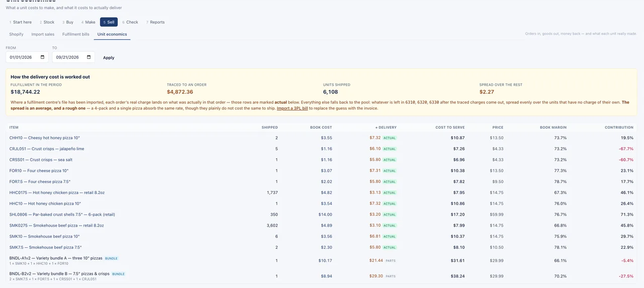
Task: Select the shipped count 1,737
Action: coord(272,193)
